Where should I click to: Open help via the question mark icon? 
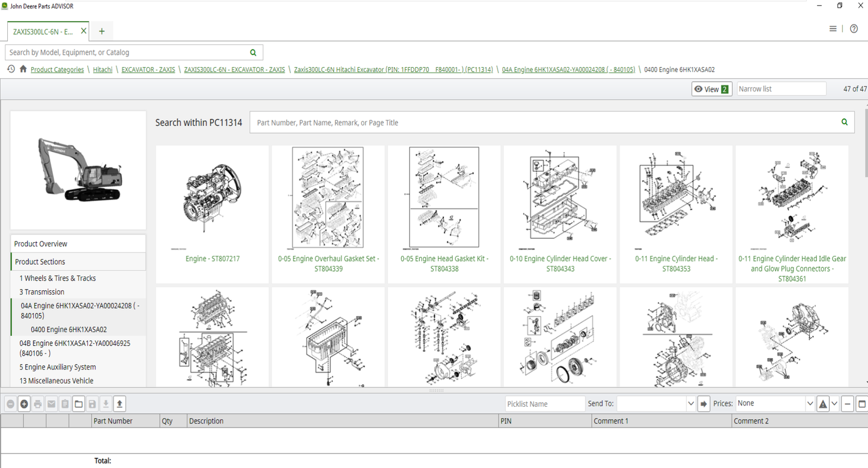[854, 29]
